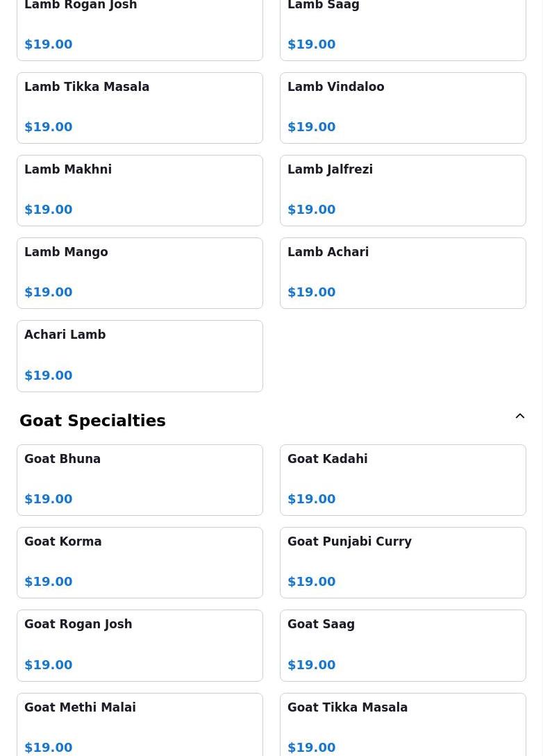The height and width of the screenshot is (756, 543).
Task: Open the Goat Kadahi item
Action: [x=403, y=480]
